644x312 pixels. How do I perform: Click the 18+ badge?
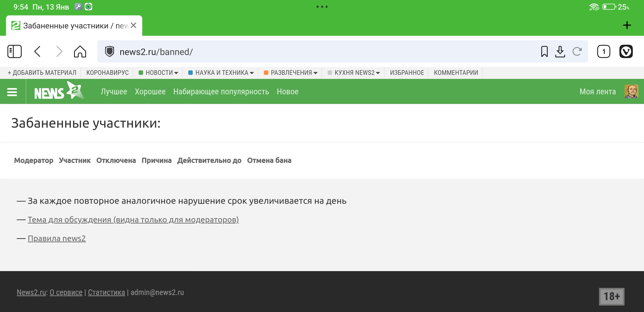tap(612, 296)
